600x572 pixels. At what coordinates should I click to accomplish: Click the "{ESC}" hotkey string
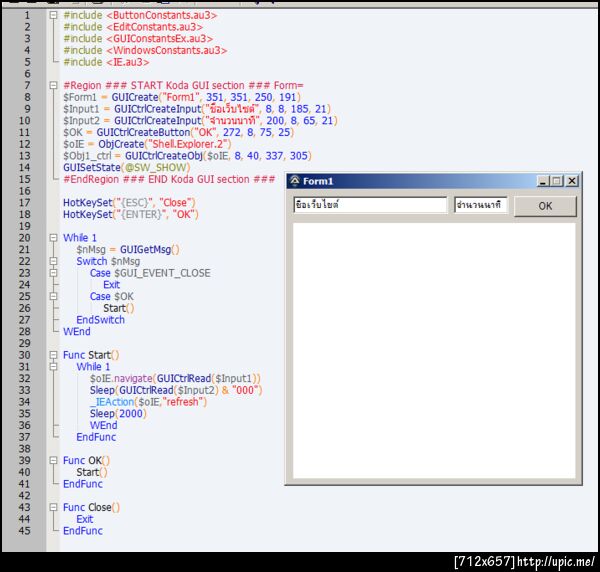135,203
